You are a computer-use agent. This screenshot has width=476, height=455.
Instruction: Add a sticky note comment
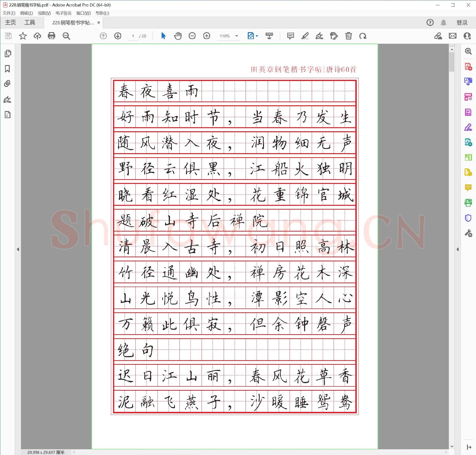click(290, 36)
